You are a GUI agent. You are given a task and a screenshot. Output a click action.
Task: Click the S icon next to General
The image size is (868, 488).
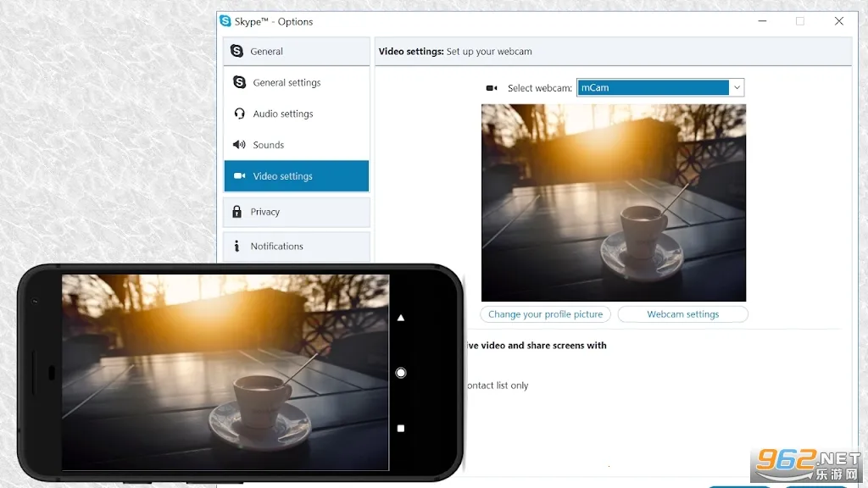tap(238, 51)
